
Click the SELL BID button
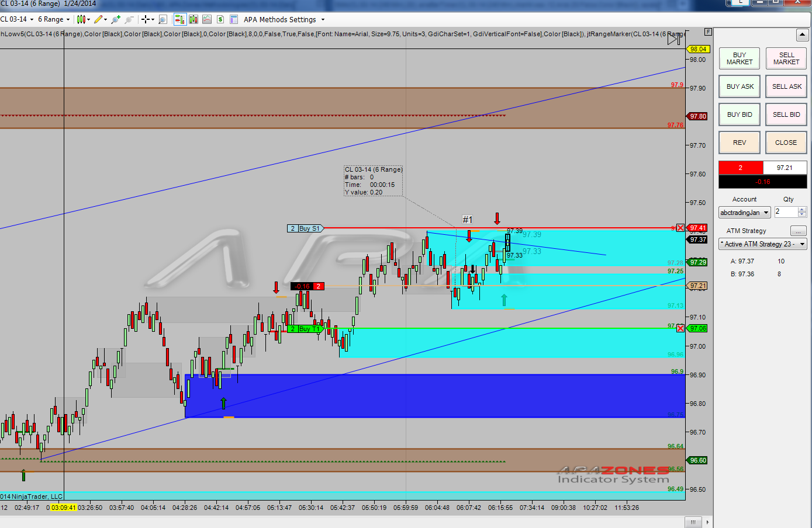point(786,114)
